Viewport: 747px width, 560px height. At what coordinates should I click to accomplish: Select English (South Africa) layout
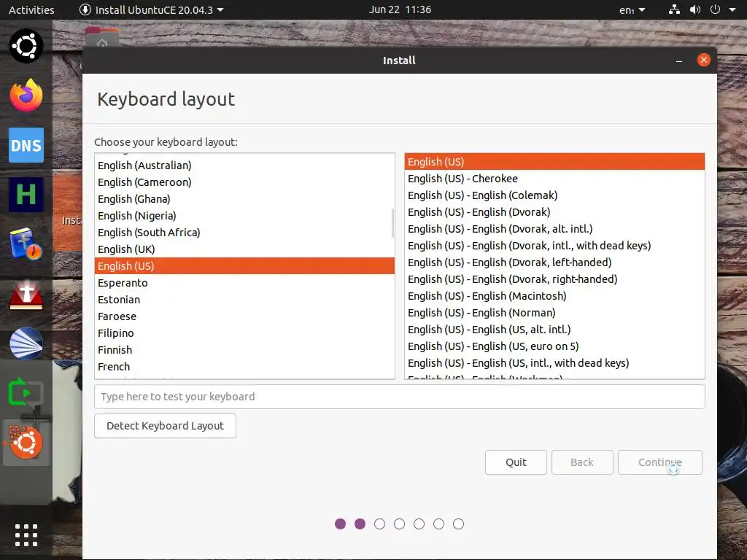pos(244,233)
